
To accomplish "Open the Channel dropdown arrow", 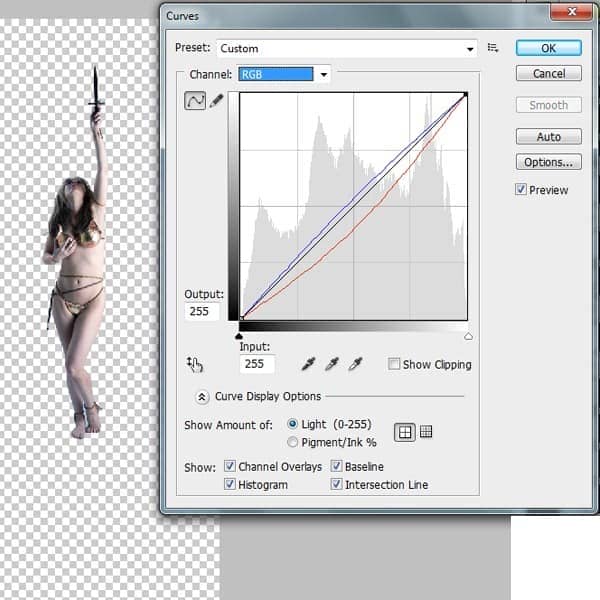I will (324, 74).
